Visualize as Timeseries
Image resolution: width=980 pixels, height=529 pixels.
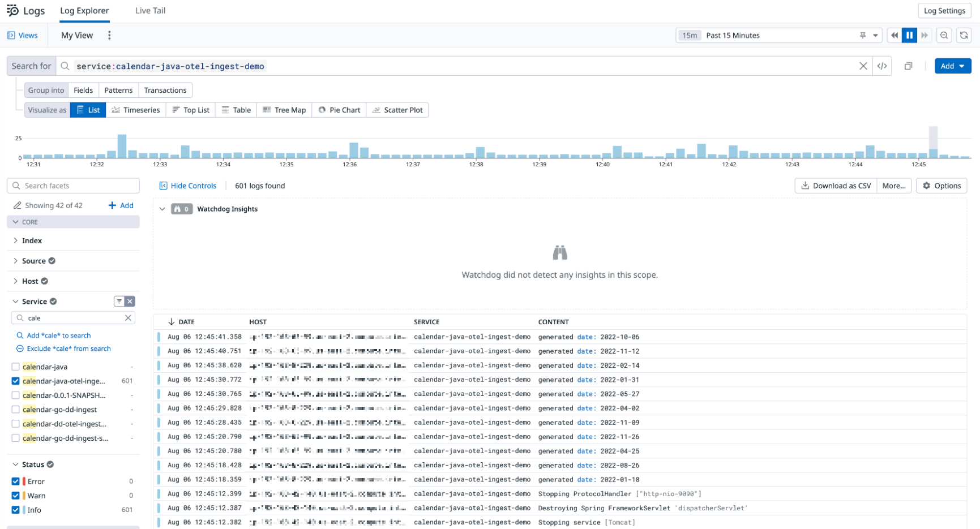[136, 110]
